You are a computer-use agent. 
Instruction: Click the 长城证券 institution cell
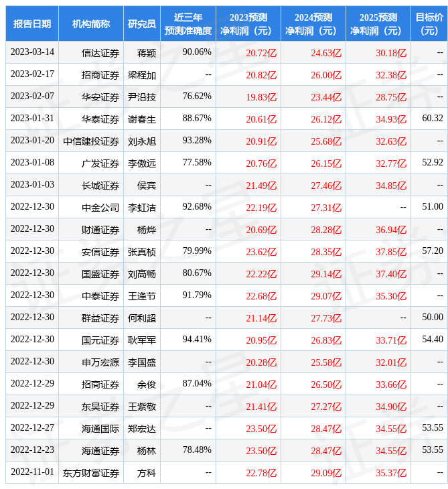coord(100,186)
